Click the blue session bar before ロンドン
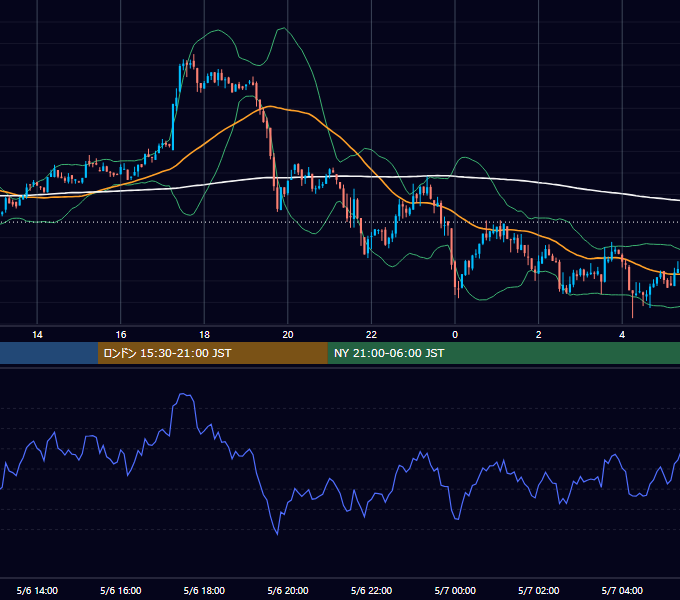Screen dimensions: 680x600 pos(49,353)
